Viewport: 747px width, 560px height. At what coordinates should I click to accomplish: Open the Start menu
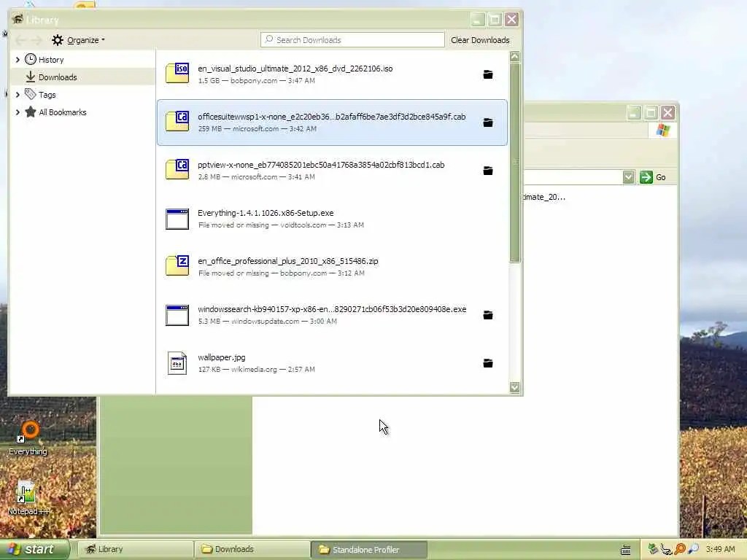coord(34,550)
